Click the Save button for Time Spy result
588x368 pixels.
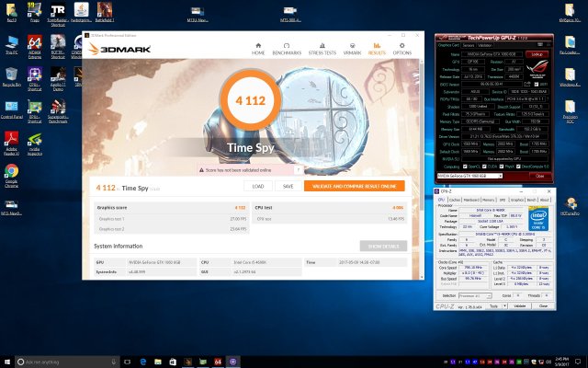click(288, 186)
